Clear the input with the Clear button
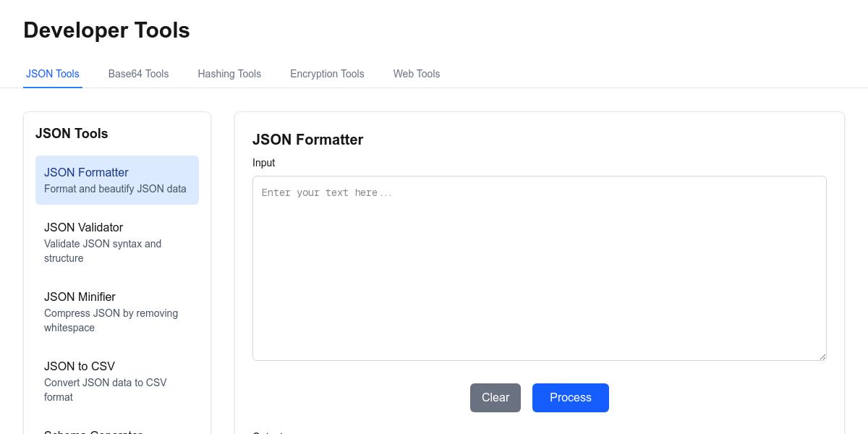868x434 pixels. point(495,398)
